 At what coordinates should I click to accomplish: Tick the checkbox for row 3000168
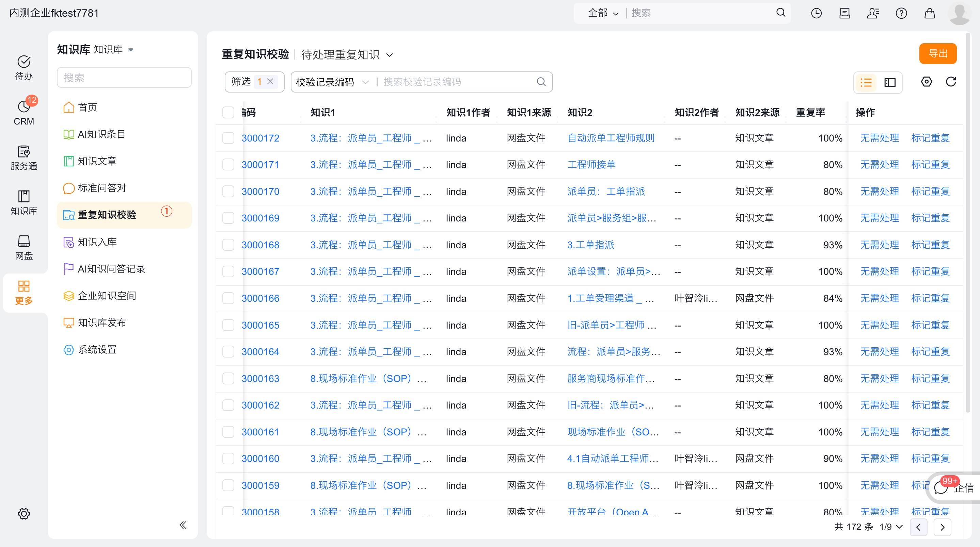(x=228, y=245)
